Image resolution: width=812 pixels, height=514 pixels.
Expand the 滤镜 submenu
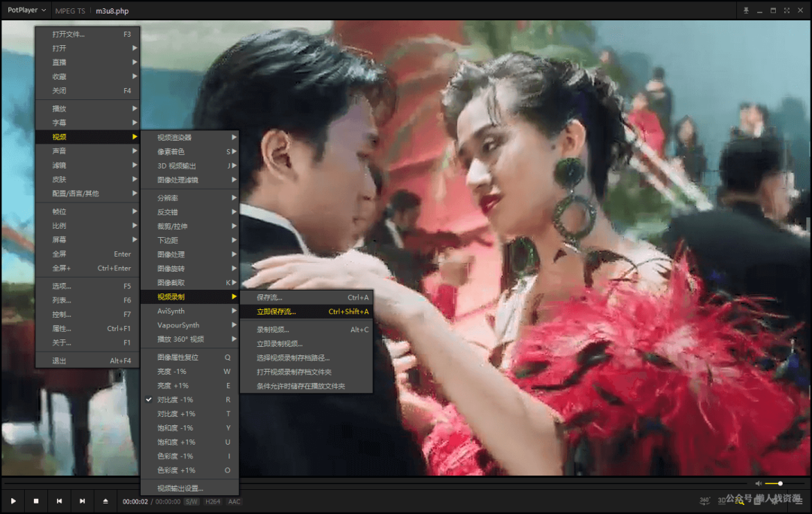[87, 166]
